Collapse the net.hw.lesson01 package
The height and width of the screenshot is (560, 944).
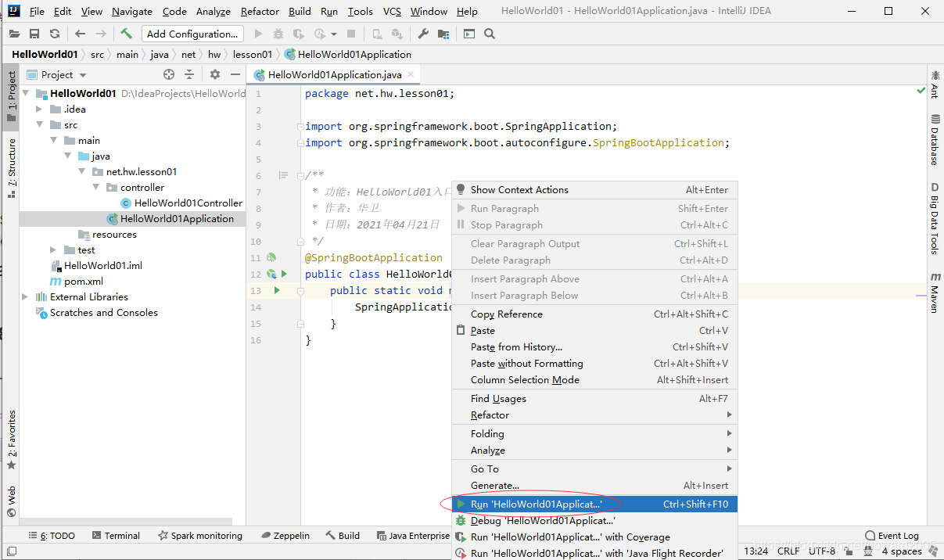tap(82, 171)
